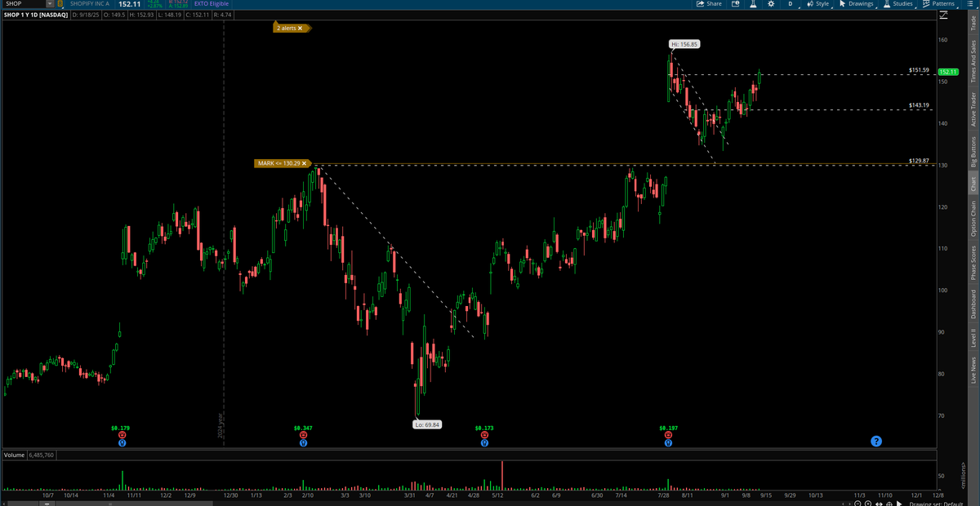
Task: Open the Active Trader sidebar tab
Action: point(973,109)
